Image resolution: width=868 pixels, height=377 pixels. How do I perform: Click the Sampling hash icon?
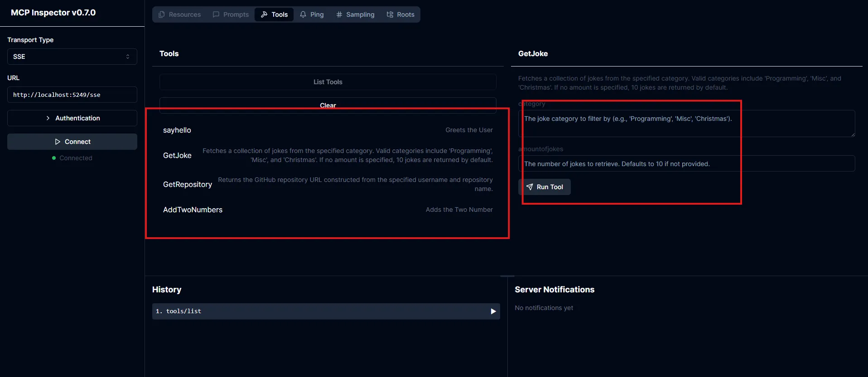[339, 14]
